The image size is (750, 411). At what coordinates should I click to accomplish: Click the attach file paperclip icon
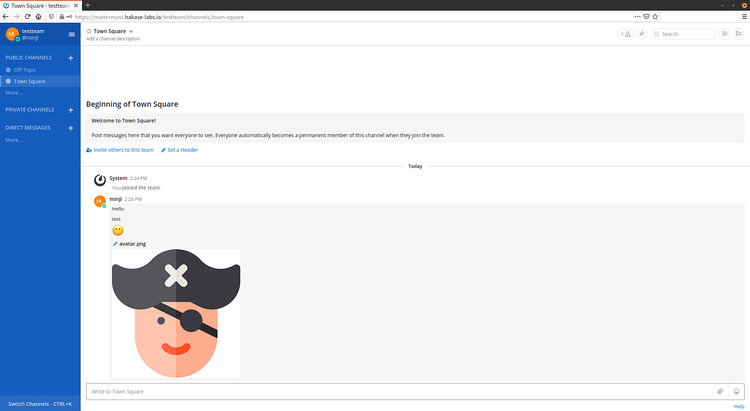[x=720, y=391]
